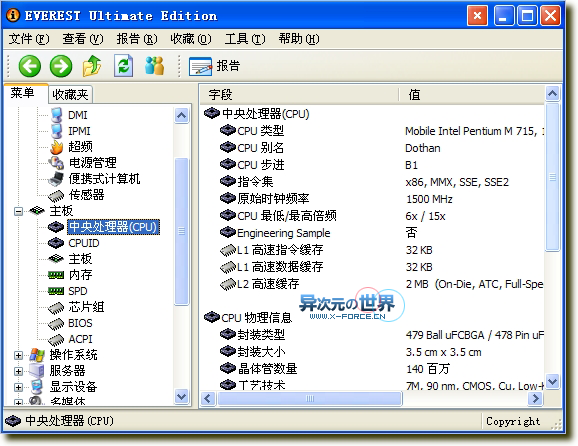Viewport: 578px width, 446px height.
Task: Click the L2 高速缓存 row
Action: point(372,284)
